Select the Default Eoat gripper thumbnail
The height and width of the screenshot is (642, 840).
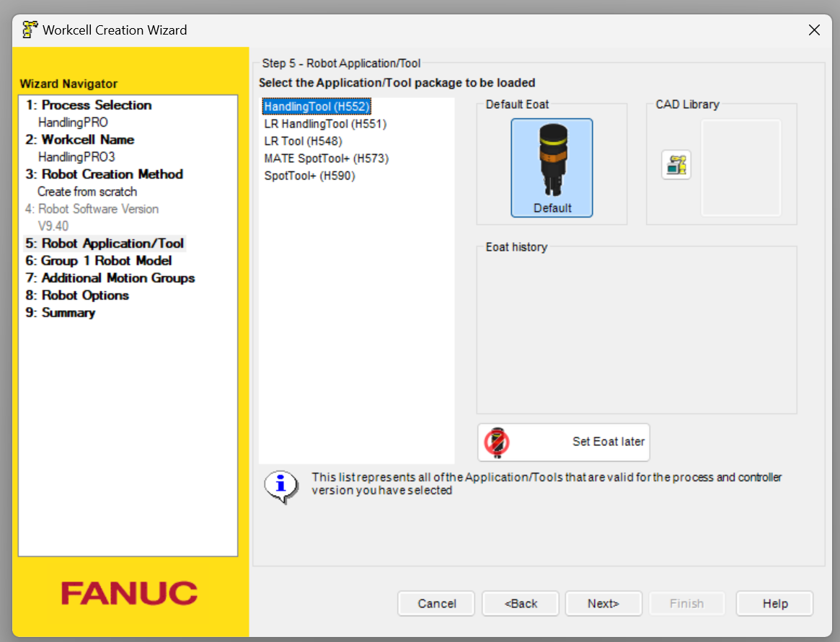point(552,168)
